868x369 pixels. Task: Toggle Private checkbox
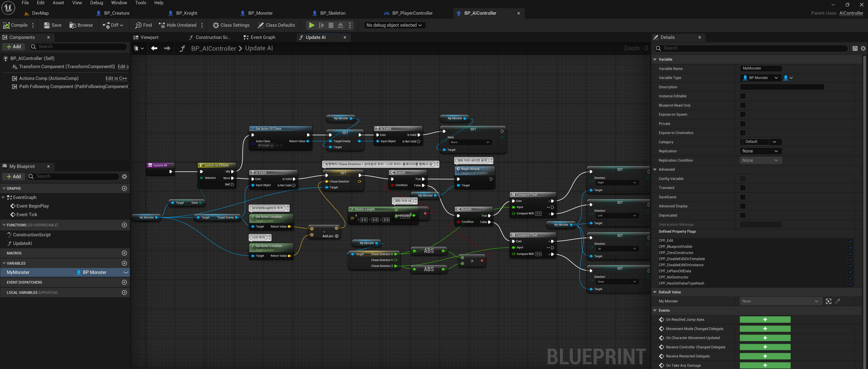pyautogui.click(x=743, y=124)
